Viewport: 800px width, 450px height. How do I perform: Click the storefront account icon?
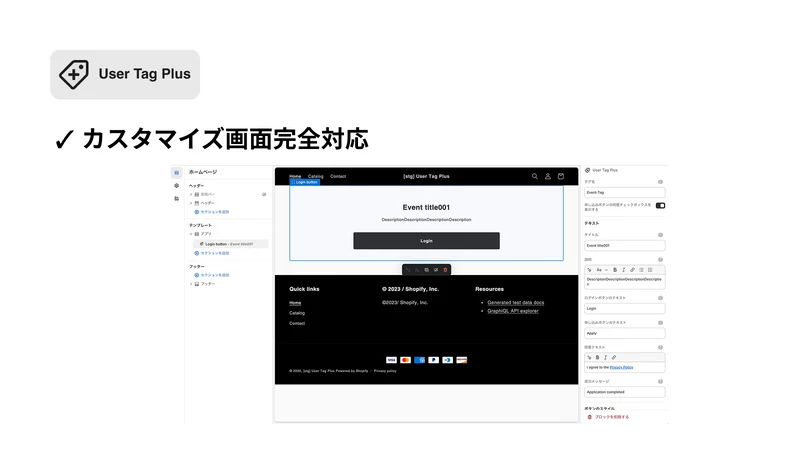tap(547, 176)
